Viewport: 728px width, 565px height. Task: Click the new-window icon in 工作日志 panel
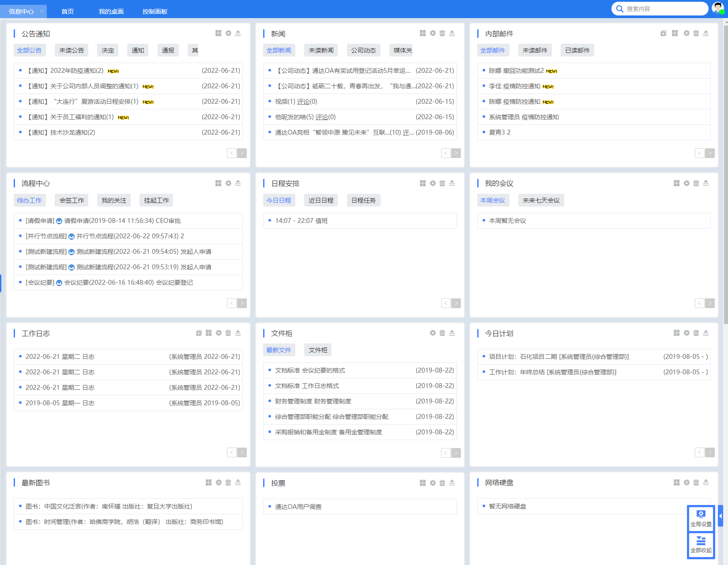click(x=199, y=333)
